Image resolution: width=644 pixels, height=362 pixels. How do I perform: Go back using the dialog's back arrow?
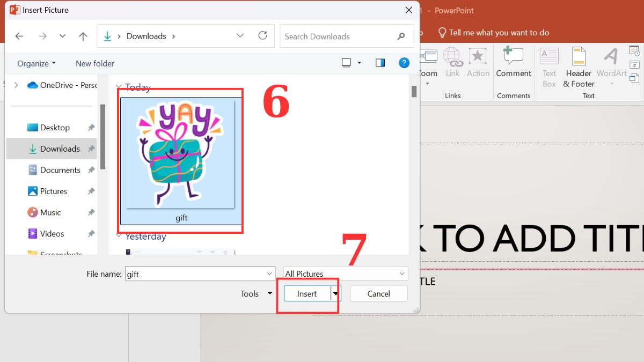(x=19, y=36)
